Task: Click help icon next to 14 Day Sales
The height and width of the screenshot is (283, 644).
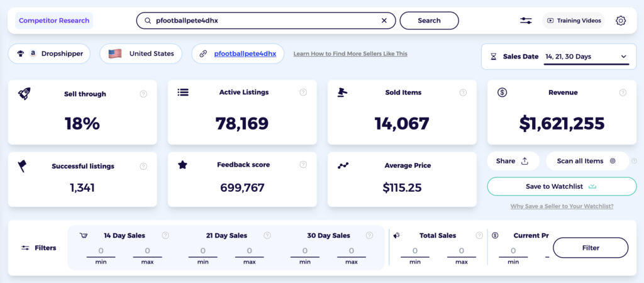Action: tap(165, 235)
